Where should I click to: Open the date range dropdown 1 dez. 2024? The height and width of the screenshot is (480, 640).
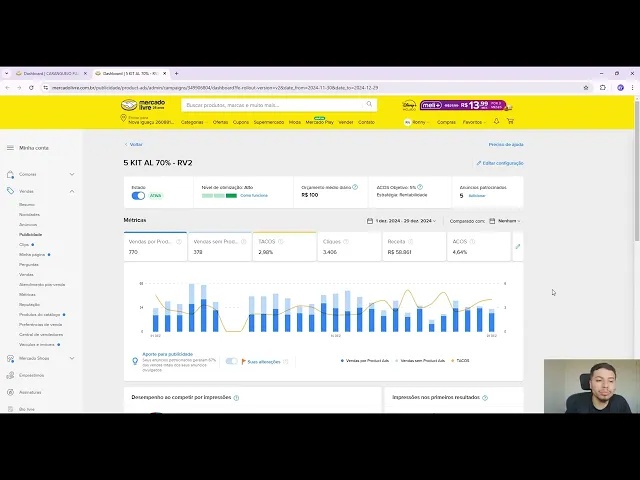[402, 221]
